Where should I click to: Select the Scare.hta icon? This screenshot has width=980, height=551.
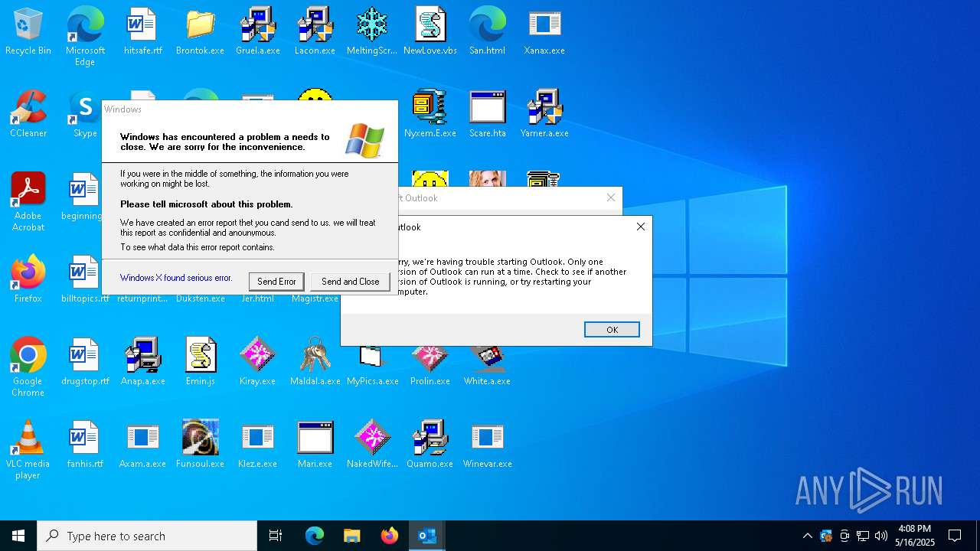tap(487, 114)
